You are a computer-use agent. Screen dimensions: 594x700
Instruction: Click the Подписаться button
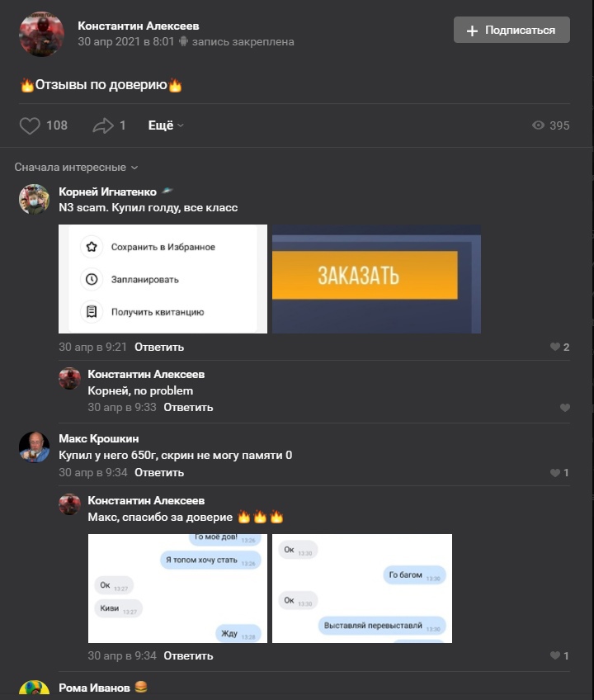click(x=511, y=30)
